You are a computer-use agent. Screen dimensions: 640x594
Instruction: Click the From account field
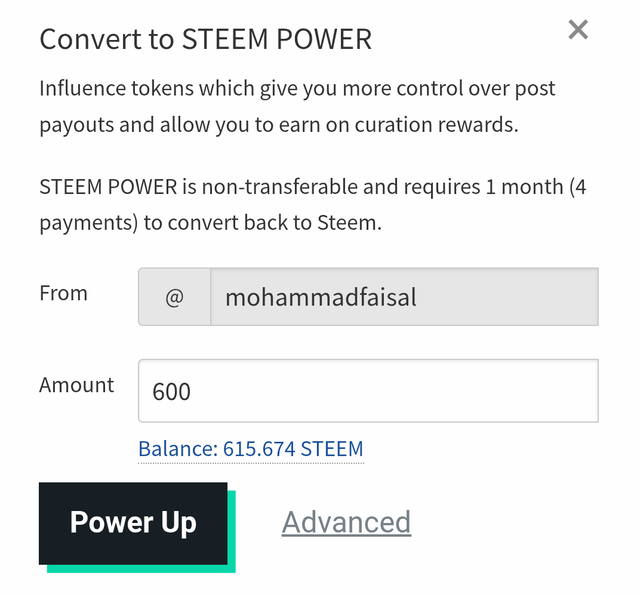click(404, 297)
